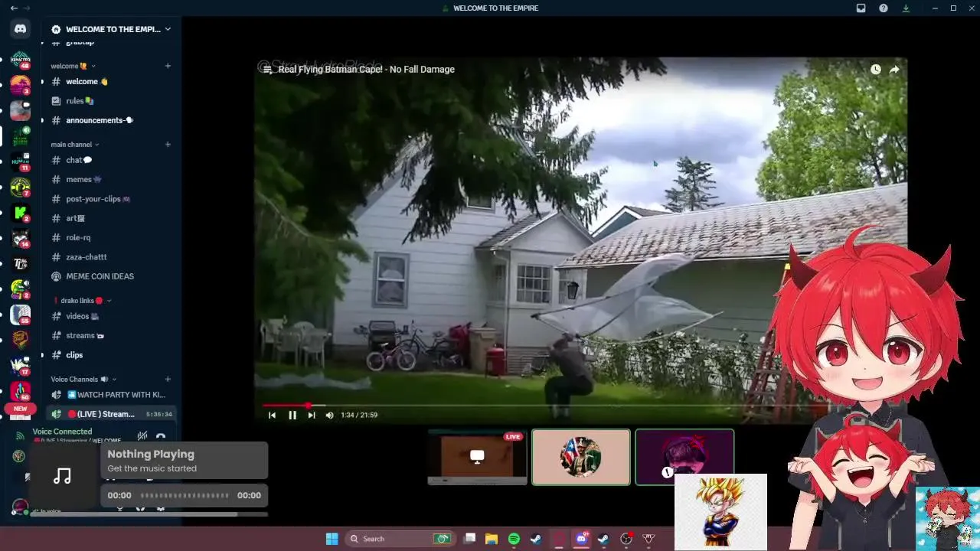The width and height of the screenshot is (980, 551).
Task: Mute the video volume speaker icon
Action: point(330,415)
